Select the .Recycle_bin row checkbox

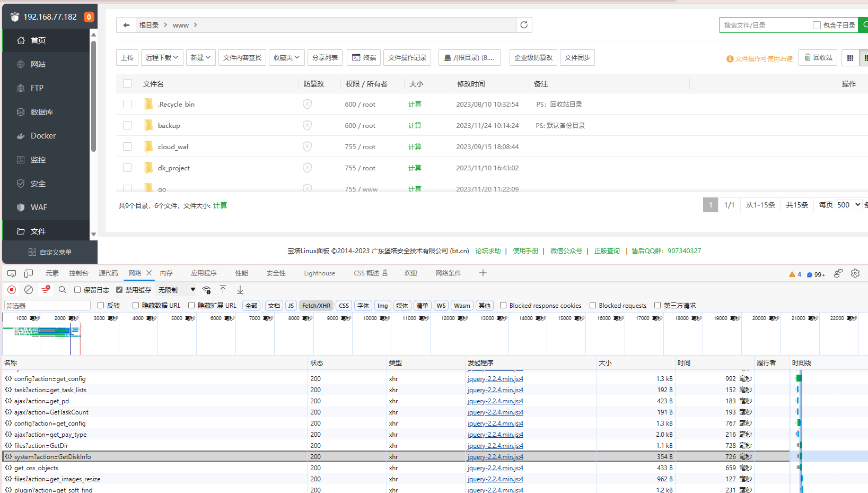[127, 104]
